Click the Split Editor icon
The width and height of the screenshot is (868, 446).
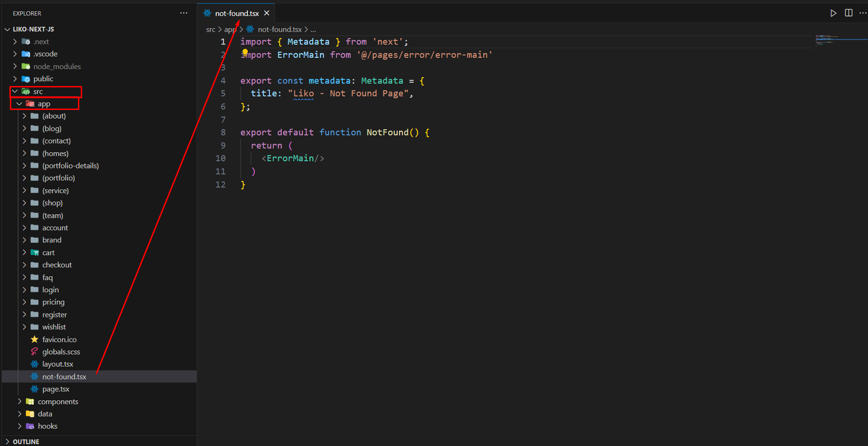848,13
